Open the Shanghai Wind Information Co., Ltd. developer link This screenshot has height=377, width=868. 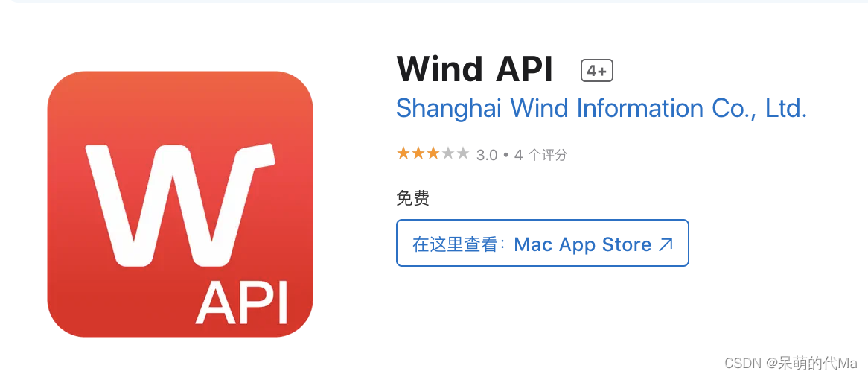click(x=601, y=109)
